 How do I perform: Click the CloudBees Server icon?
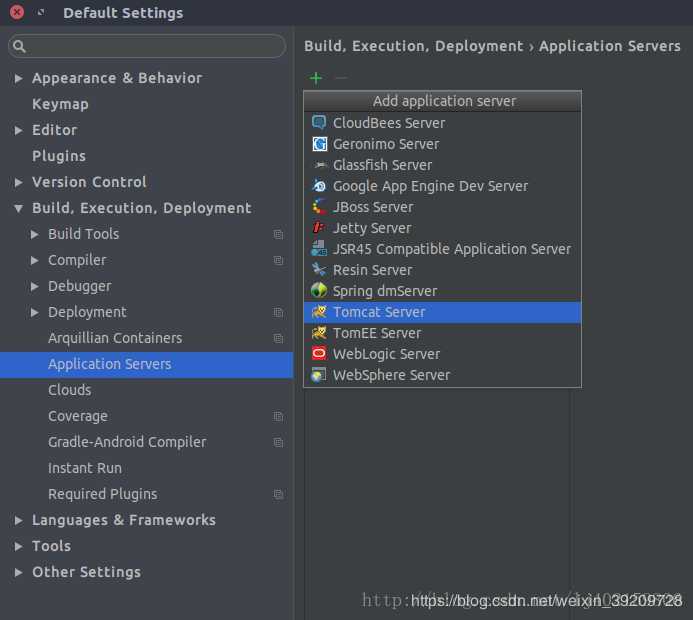(x=319, y=122)
